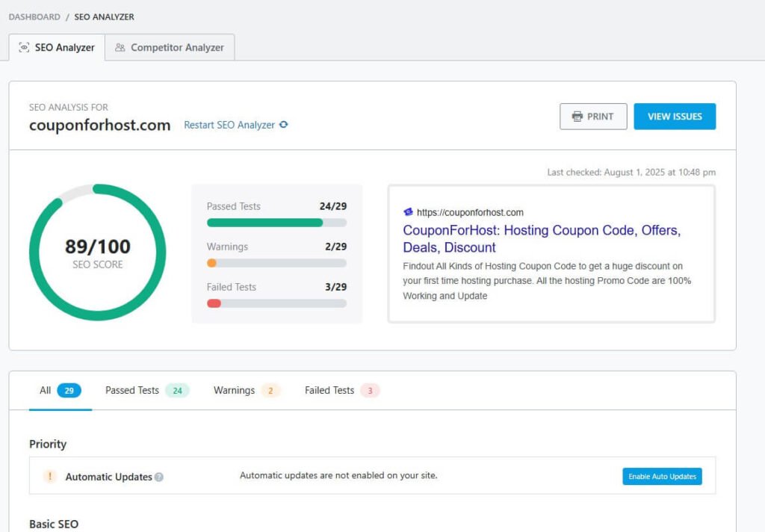Click the 24/29 passed tests count
This screenshot has height=532, width=765.
tap(333, 206)
